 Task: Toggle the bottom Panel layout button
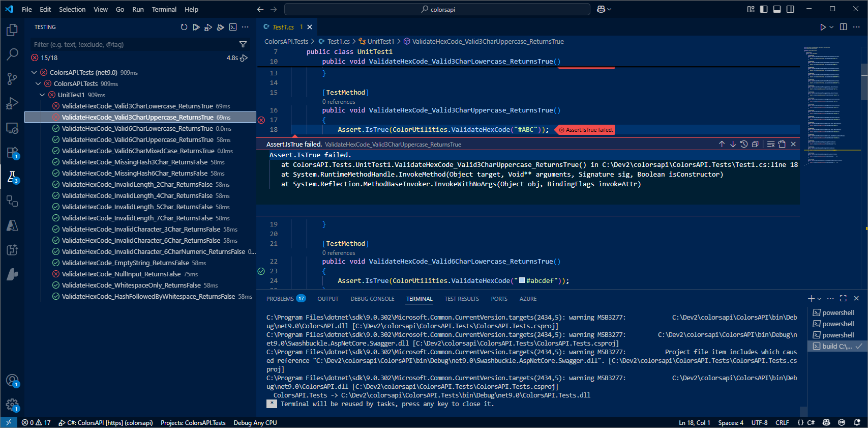[x=777, y=9]
